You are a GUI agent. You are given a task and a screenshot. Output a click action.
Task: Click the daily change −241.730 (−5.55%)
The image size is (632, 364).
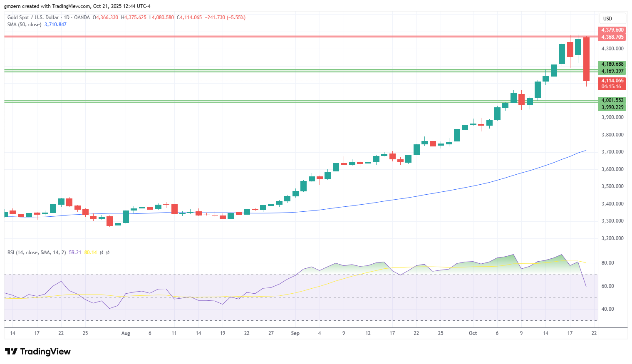coord(225,17)
